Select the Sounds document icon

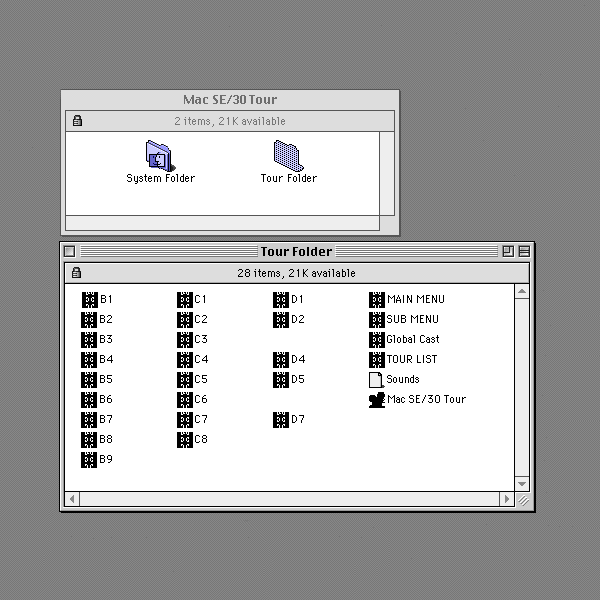(376, 379)
